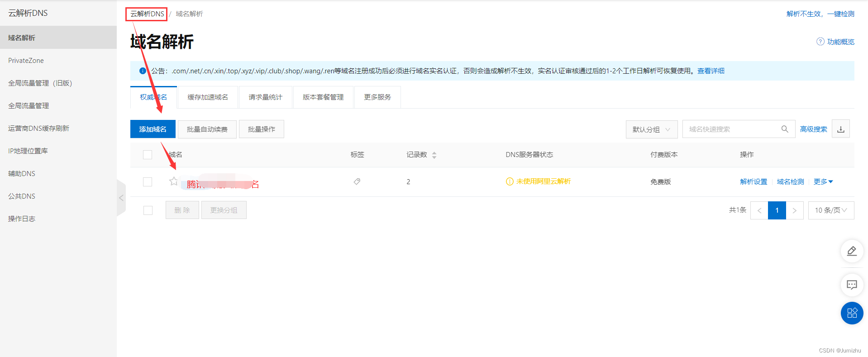The height and width of the screenshot is (357, 868).
Task: Click the info icon in the announcement banner
Action: coord(143,71)
